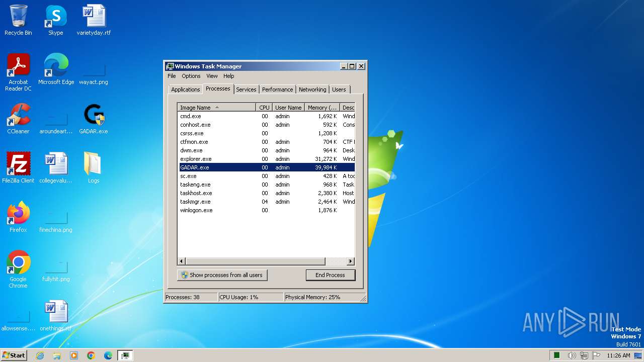Select the taskhost.exe process row
Image resolution: width=644 pixels, height=362 pixels.
[x=266, y=193]
